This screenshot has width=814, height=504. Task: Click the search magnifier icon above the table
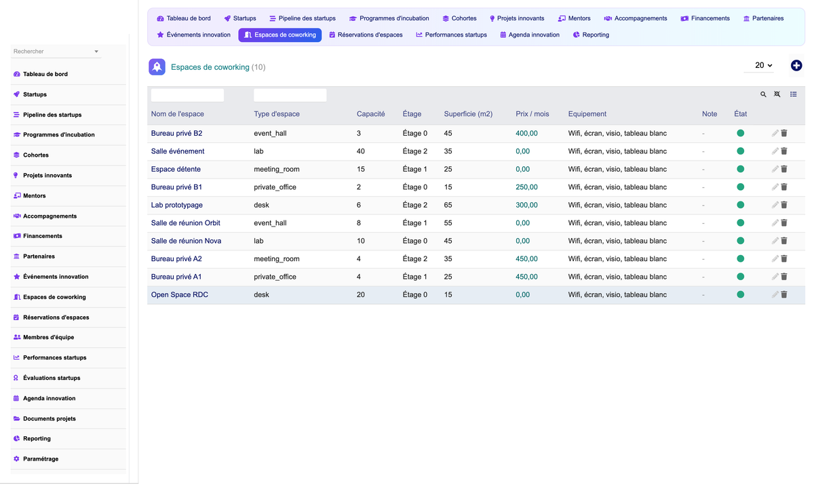[x=763, y=94]
